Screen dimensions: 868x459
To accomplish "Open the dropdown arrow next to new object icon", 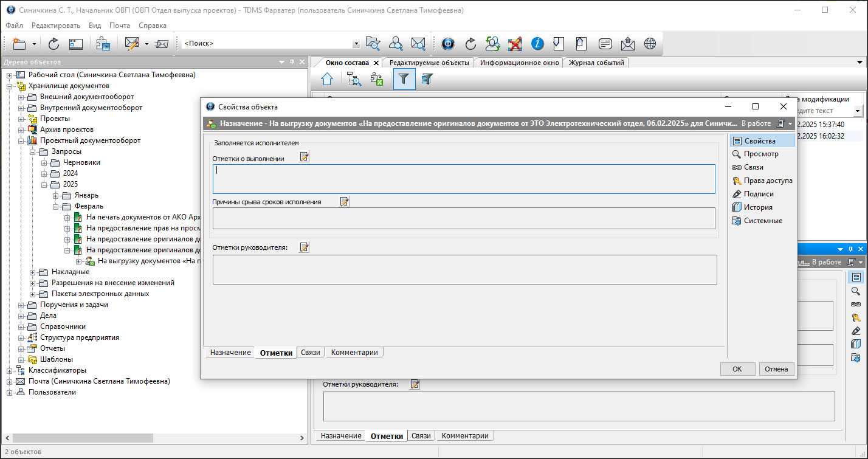I will pyautogui.click(x=34, y=44).
